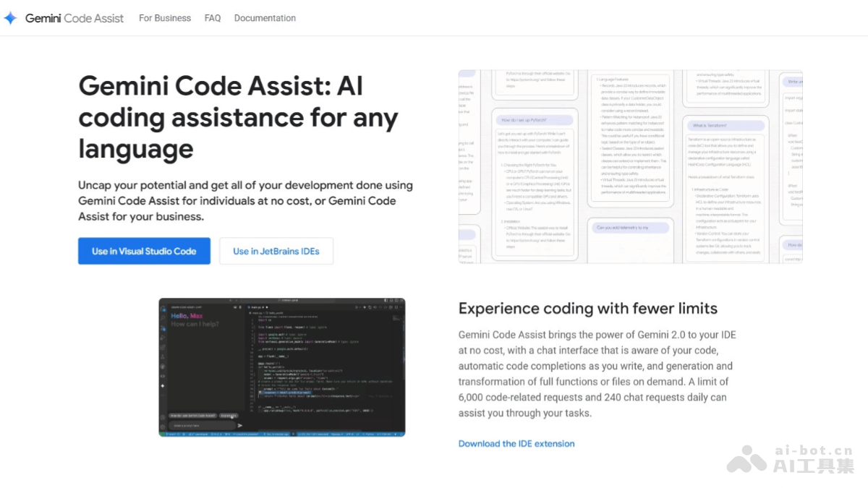Click the Use in JetBrains IDEs button

click(x=276, y=251)
